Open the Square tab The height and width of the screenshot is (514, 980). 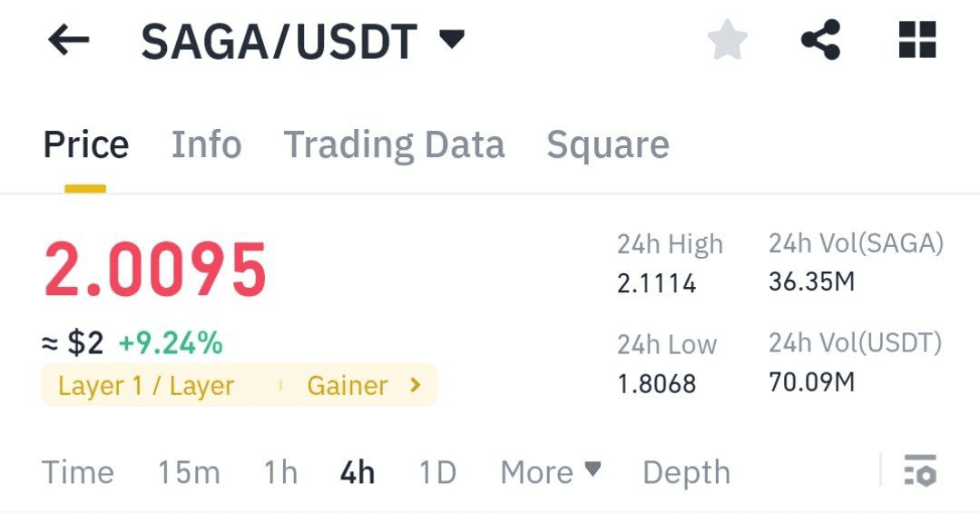pyautogui.click(x=608, y=145)
